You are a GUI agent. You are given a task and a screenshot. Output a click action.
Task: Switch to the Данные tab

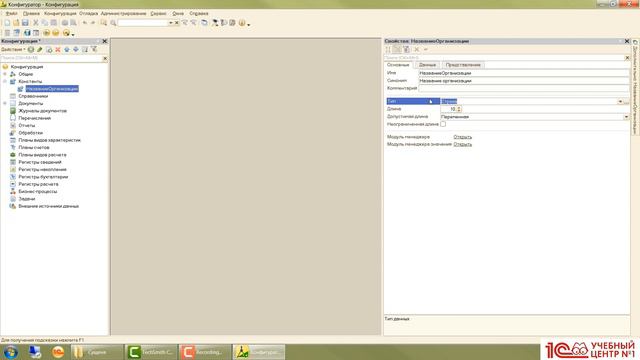coord(427,65)
